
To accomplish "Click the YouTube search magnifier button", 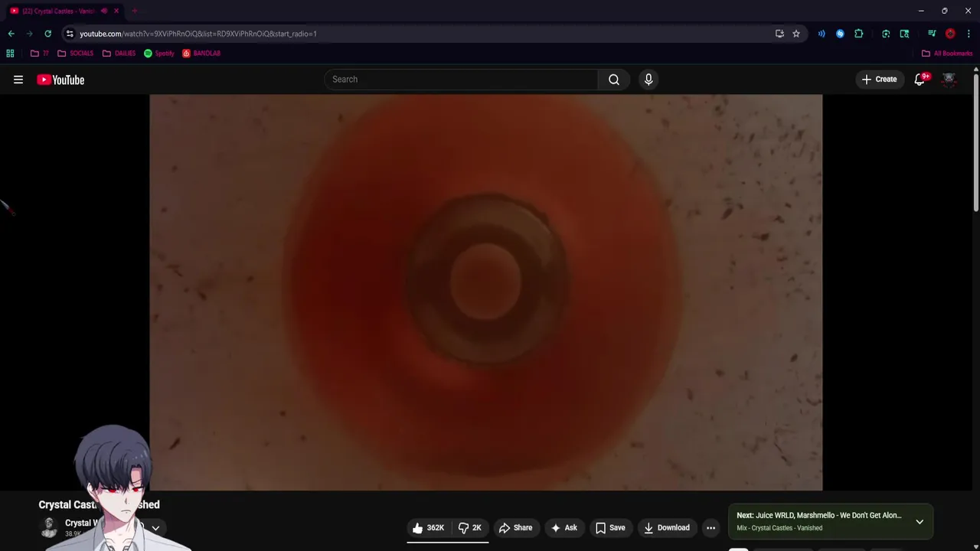I will 614,80.
